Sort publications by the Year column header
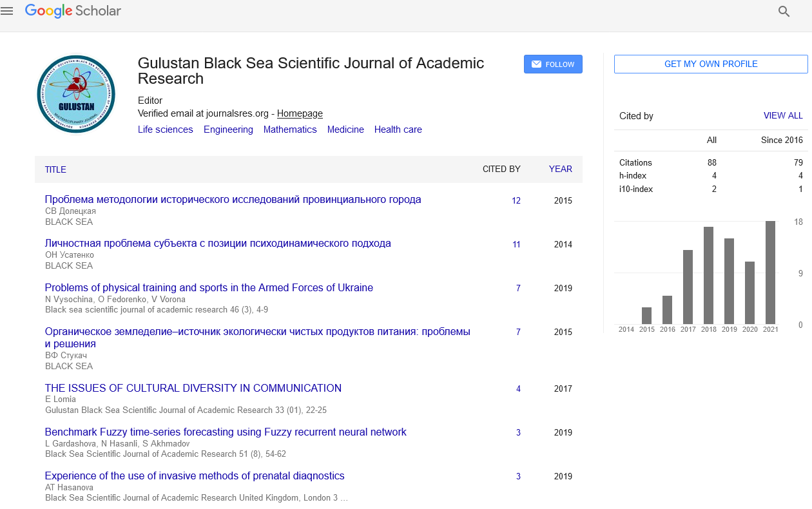The height and width of the screenshot is (509, 812). tap(560, 169)
